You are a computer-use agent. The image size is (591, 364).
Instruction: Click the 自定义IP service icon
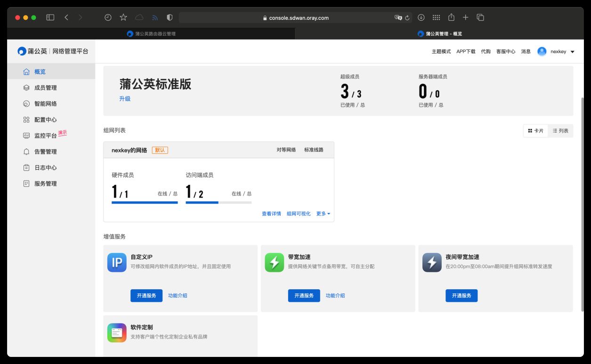click(117, 262)
